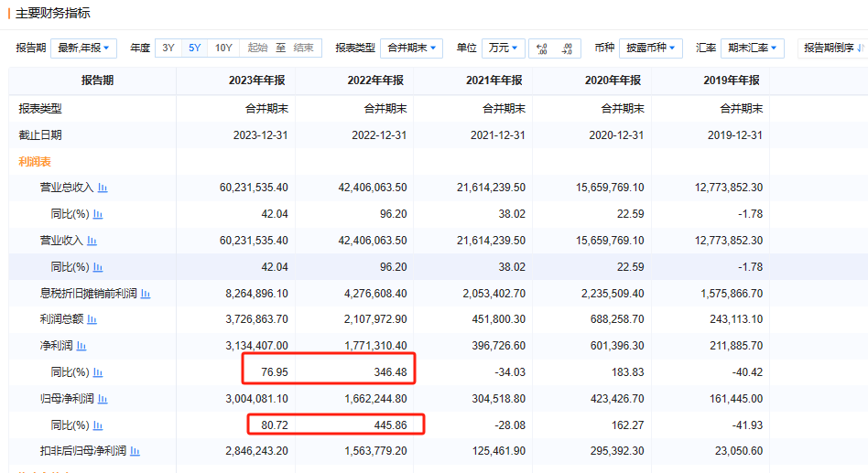Click the 起始 start date field

[257, 48]
